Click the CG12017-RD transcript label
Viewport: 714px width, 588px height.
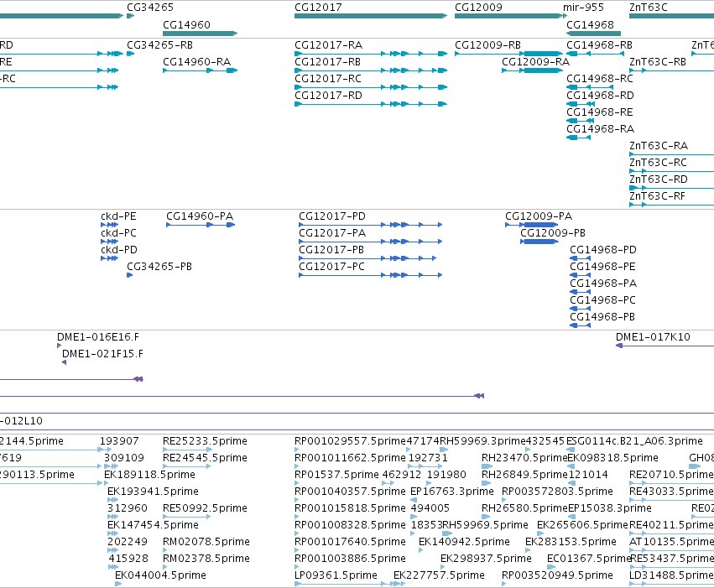[x=328, y=96]
